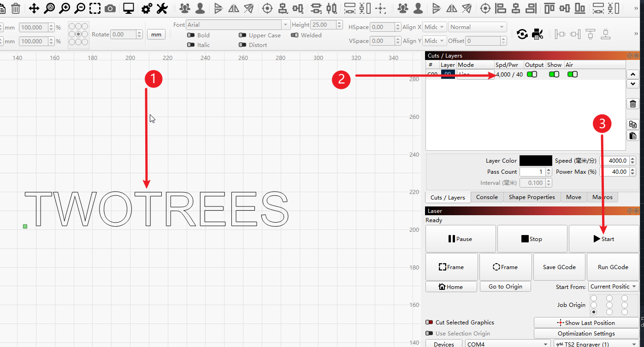The width and height of the screenshot is (644, 347).
Task: Click the camera capture icon
Action: click(110, 8)
